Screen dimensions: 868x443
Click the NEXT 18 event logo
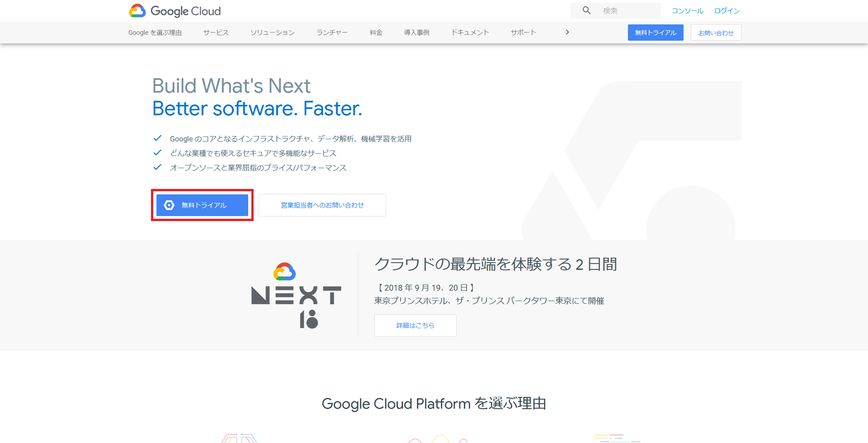tap(296, 295)
